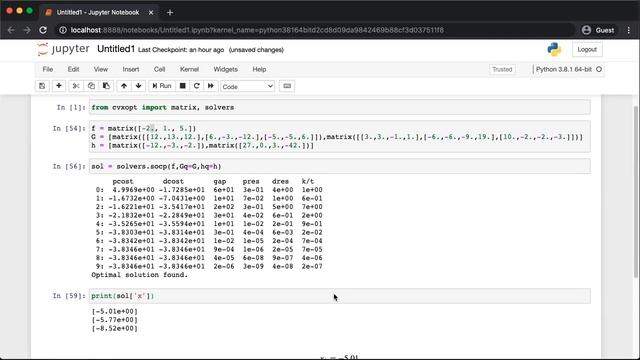Click the notebook vertical scrollbar
The width and height of the screenshot is (640, 360).
[636, 192]
